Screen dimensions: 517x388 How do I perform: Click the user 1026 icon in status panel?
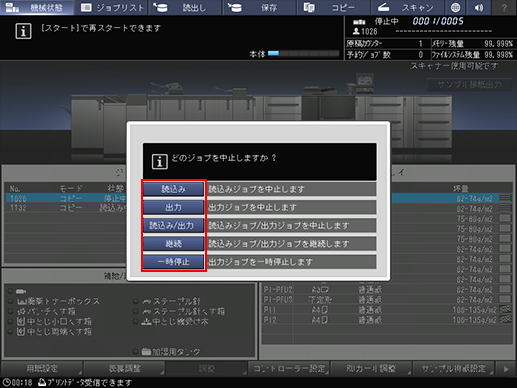pyautogui.click(x=356, y=31)
